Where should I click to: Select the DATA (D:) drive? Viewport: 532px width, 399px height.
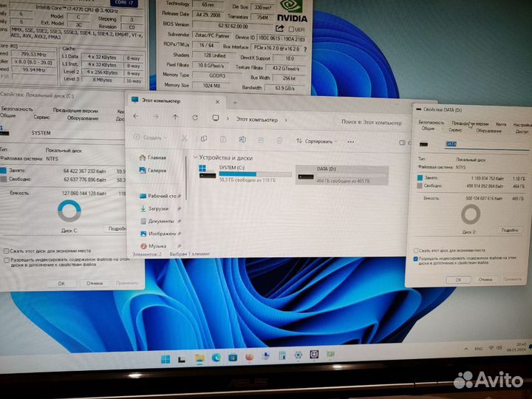click(341, 174)
